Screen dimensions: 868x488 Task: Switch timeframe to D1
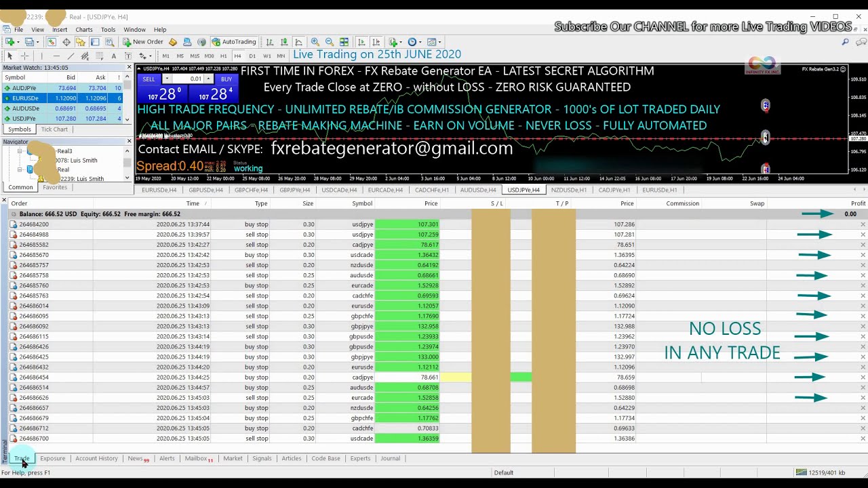(252, 56)
